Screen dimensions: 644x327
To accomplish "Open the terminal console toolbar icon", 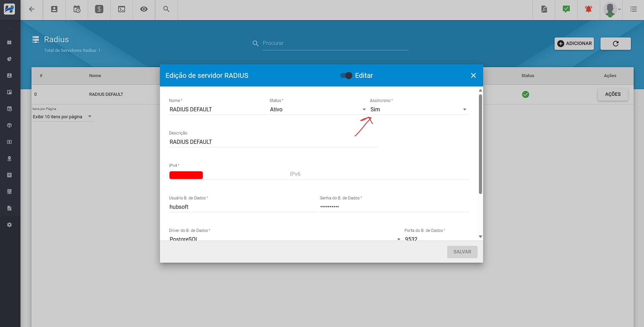I will (x=122, y=9).
